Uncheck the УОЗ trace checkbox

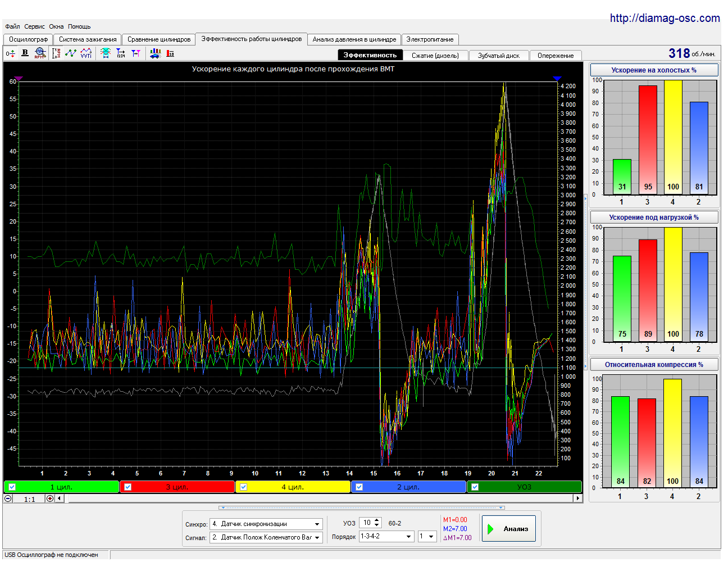[475, 487]
